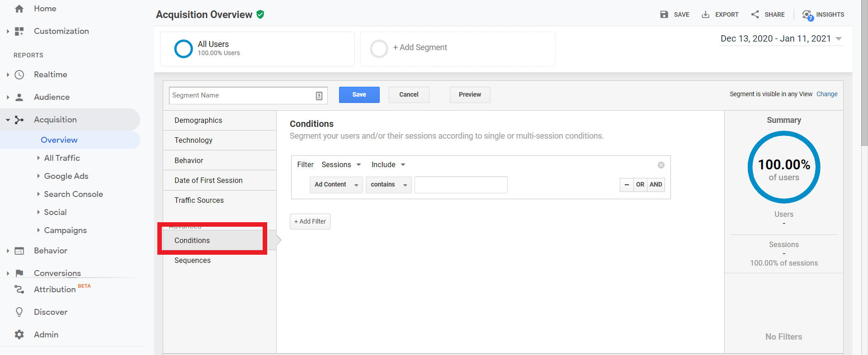Click the Change visibility link
This screenshot has height=355, width=868.
click(x=827, y=94)
